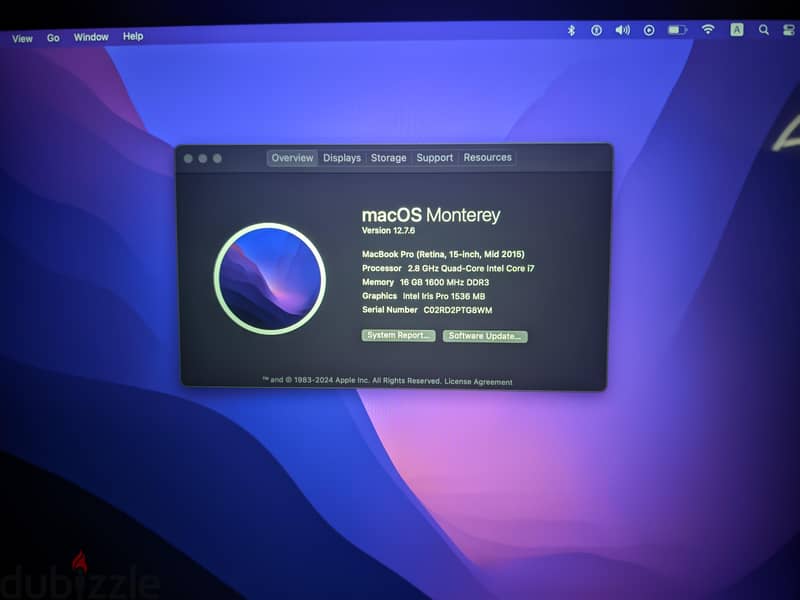Click 'MacBook Pro (Retina, 15-inch, Mid 2015)' text

tap(443, 254)
